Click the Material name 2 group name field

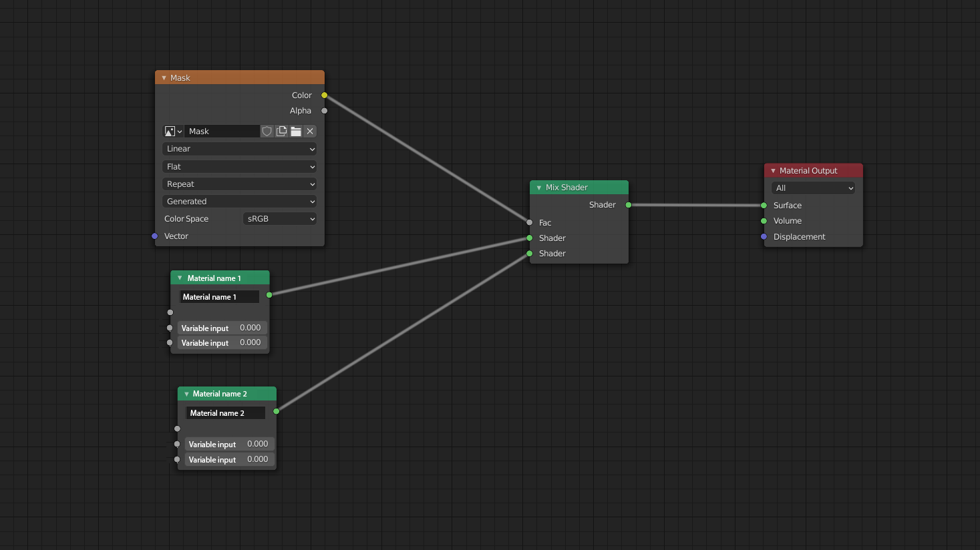226,413
